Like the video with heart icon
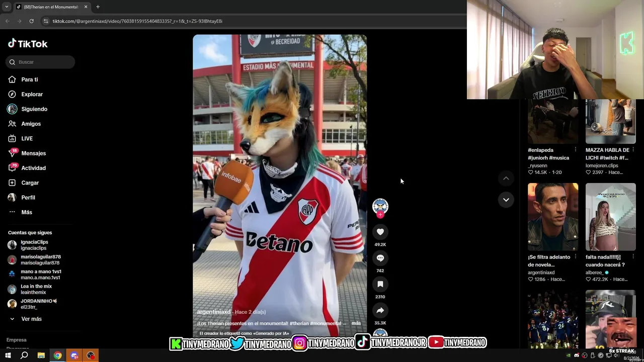The image size is (644, 362). [380, 232]
